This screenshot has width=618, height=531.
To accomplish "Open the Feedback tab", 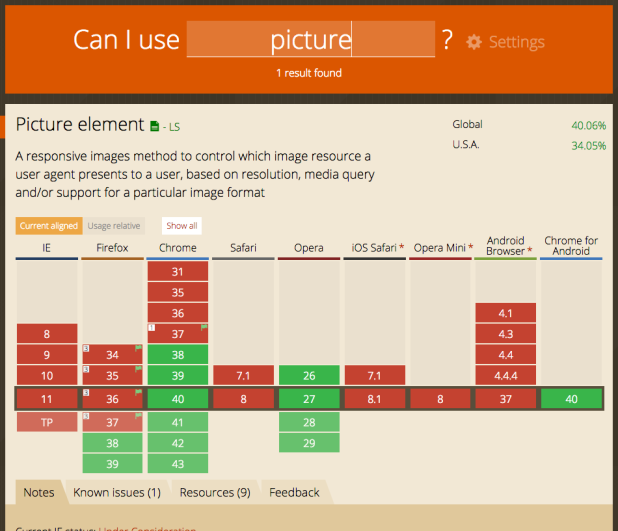I will coord(294,492).
